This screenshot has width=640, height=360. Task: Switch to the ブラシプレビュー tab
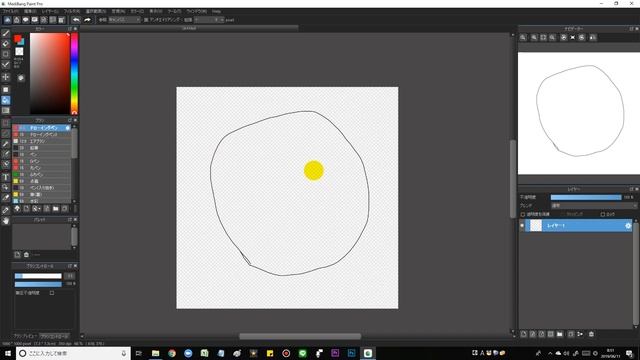pos(26,336)
